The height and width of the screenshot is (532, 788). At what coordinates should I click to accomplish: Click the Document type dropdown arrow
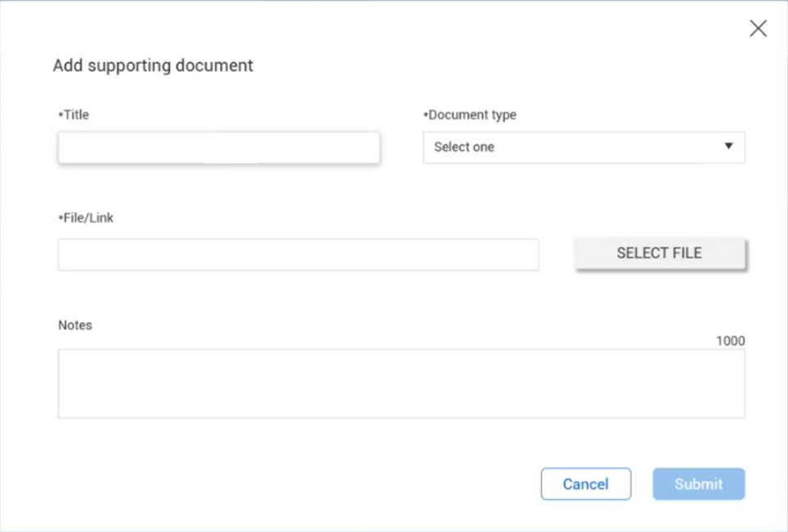728,147
